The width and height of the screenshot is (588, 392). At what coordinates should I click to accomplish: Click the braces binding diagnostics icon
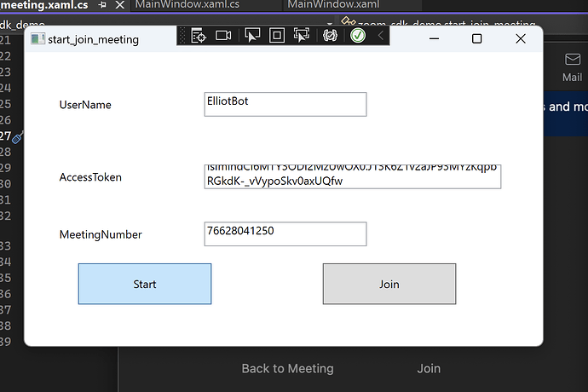click(x=330, y=36)
